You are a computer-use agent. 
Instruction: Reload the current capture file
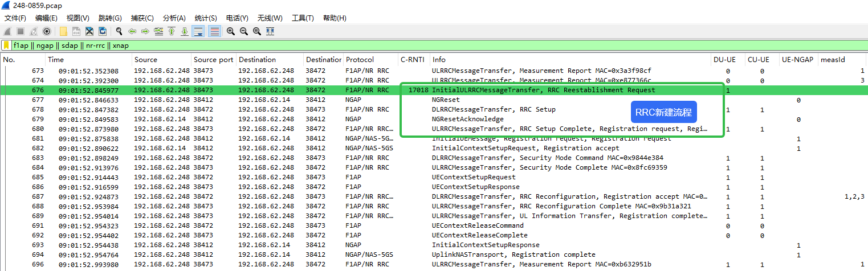coord(103,31)
